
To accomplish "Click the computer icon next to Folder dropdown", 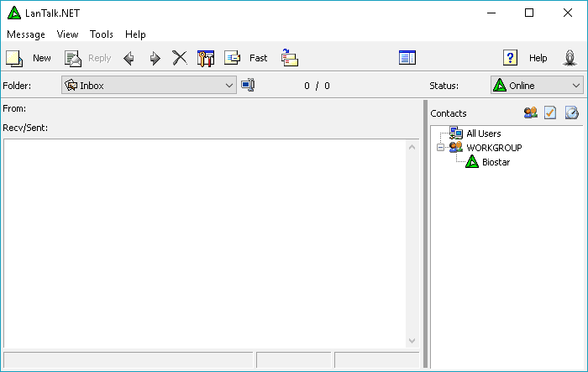I will click(x=248, y=85).
